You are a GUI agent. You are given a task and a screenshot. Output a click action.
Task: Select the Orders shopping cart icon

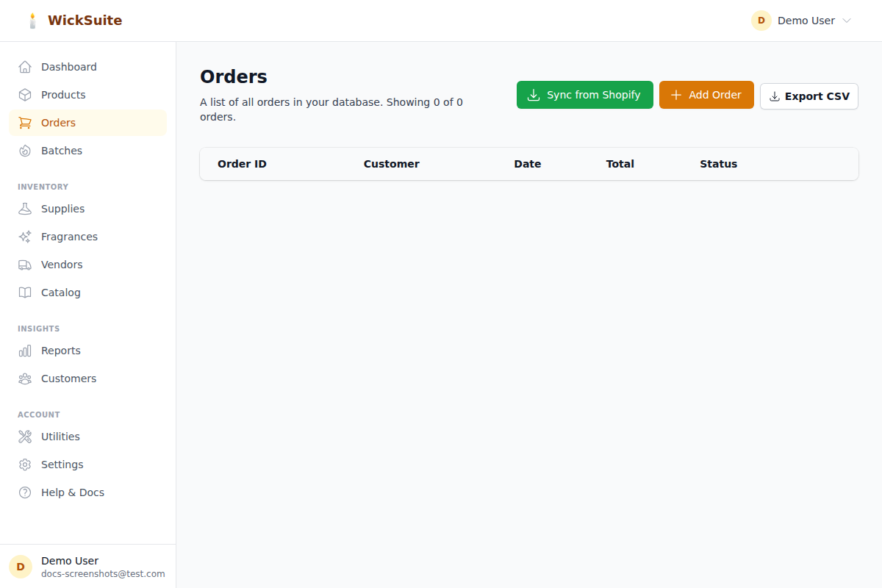[25, 122]
